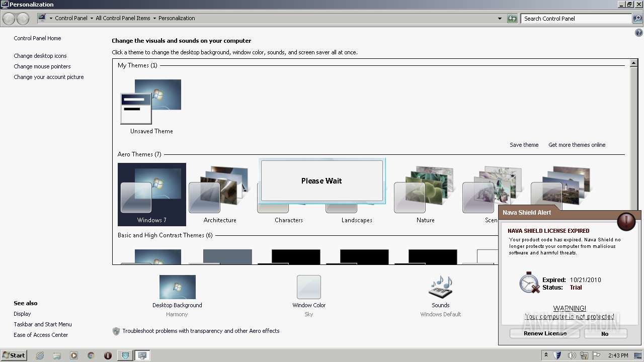Click the Personalization window title icon

5,5
